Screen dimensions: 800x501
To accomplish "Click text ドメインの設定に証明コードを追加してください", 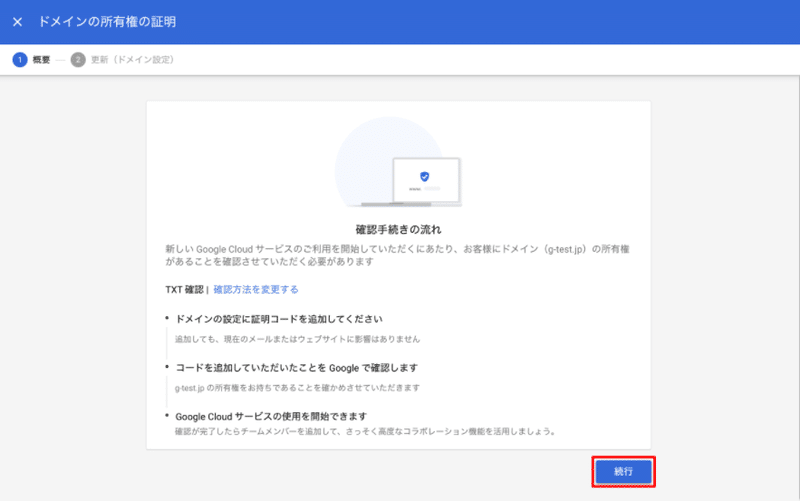I will [279, 319].
